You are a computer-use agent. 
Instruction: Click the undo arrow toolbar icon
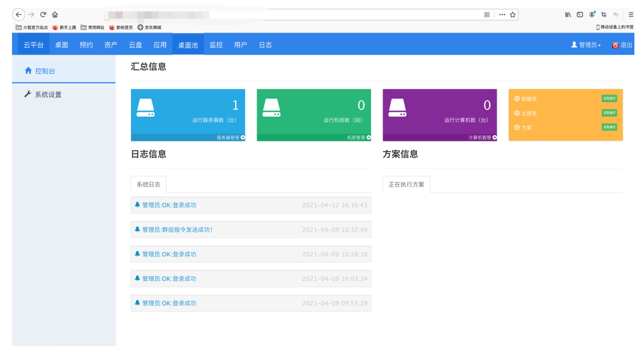pyautogui.click(x=616, y=14)
